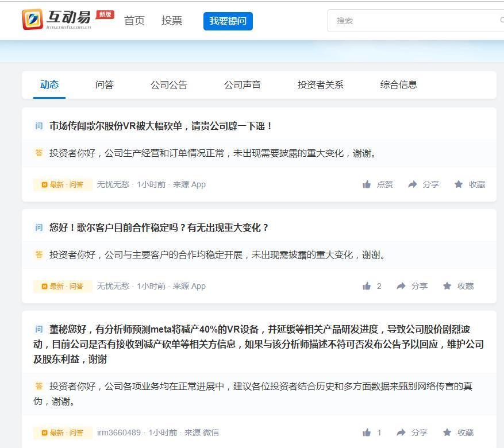Image resolution: width=504 pixels, height=448 pixels.
Task: Open the 投票 page
Action: (172, 20)
